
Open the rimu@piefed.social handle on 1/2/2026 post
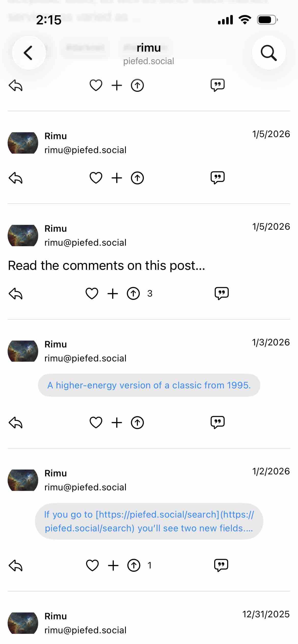pos(85,487)
